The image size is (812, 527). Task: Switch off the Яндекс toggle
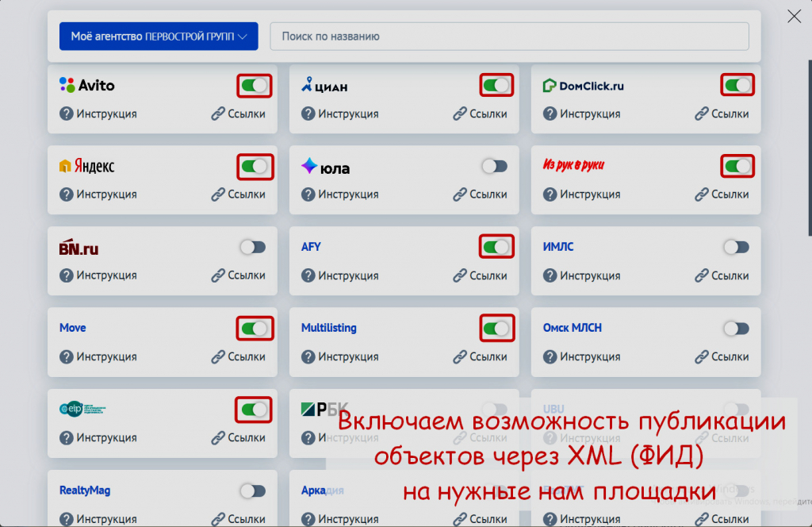pos(255,167)
